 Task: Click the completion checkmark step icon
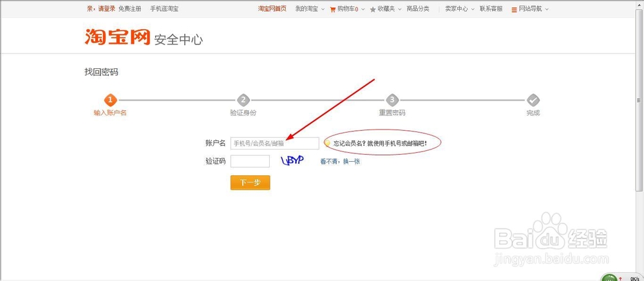point(533,100)
